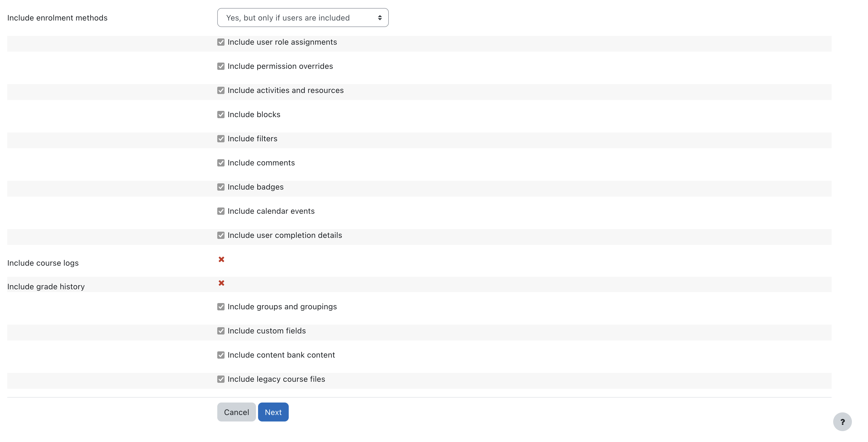The image size is (868, 442).
Task: Uncheck Include user role assignments
Action: pos(221,42)
